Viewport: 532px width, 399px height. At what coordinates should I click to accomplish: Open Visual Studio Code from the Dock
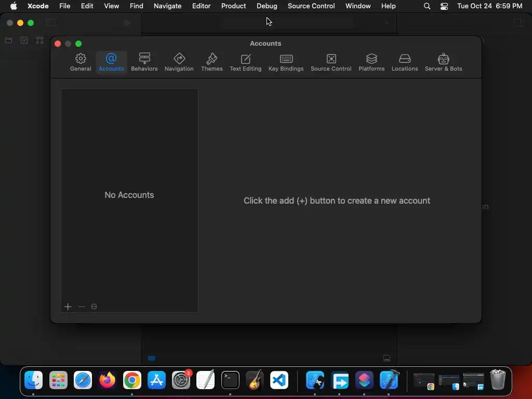(279, 380)
